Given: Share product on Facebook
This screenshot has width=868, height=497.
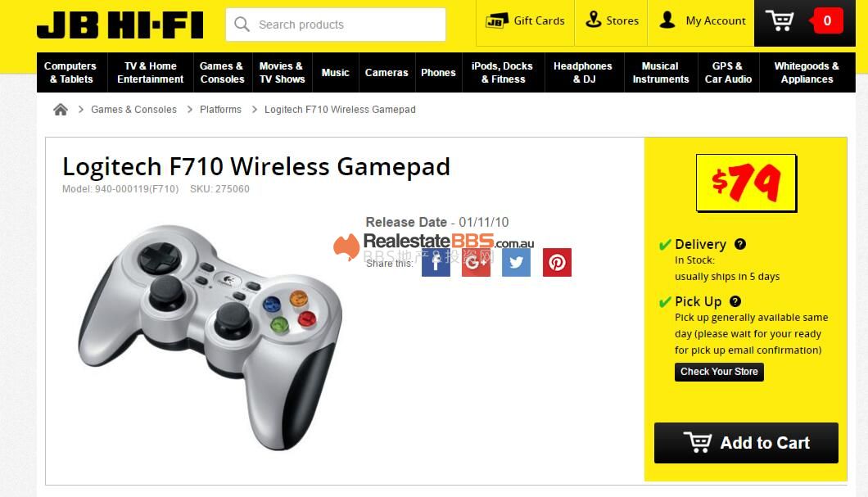Looking at the screenshot, I should coord(436,262).
